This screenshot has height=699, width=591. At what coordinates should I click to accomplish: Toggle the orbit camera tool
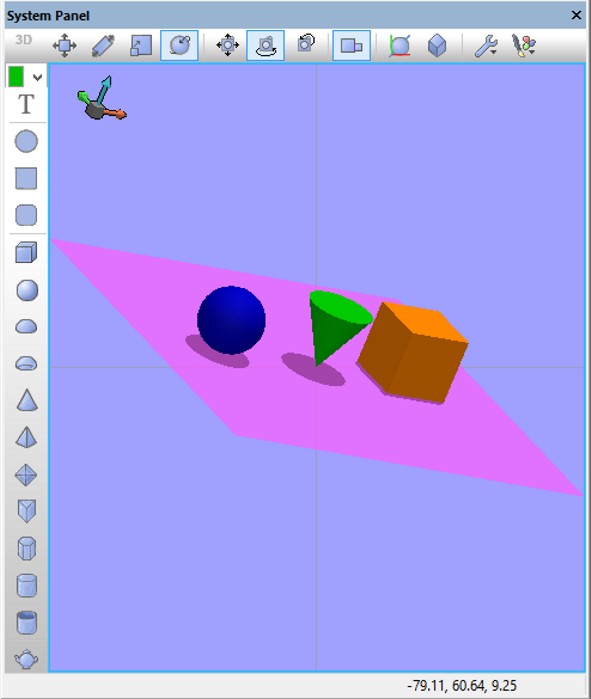click(x=266, y=45)
